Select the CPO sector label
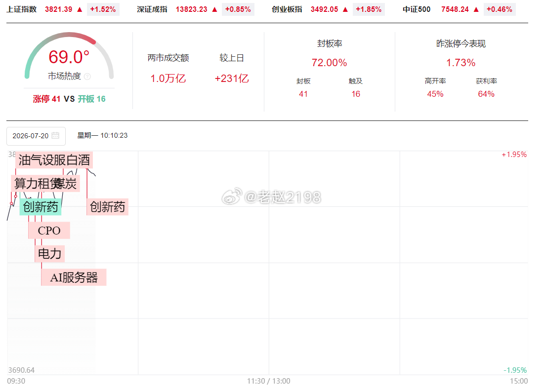544x392 pixels. pos(49,231)
